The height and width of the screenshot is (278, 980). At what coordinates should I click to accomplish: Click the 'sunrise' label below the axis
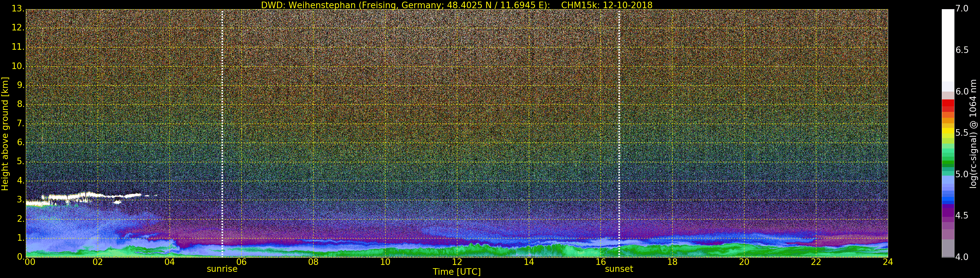[222, 269]
